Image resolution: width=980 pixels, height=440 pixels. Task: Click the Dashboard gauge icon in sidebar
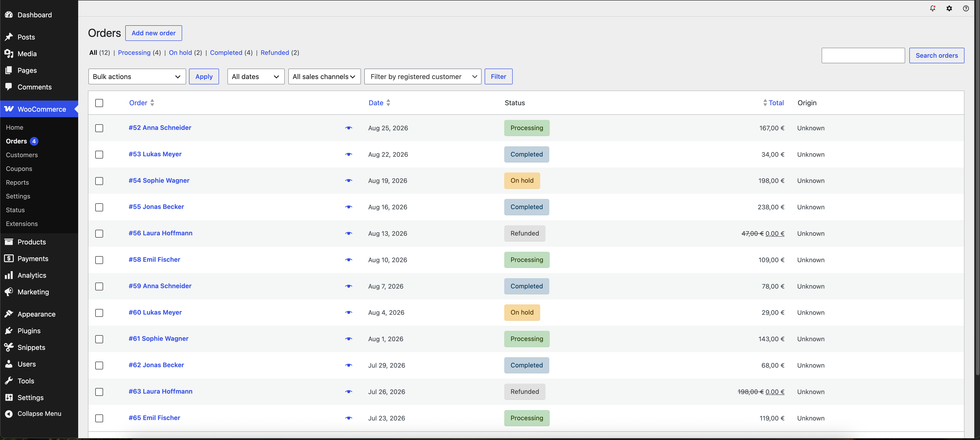9,15
